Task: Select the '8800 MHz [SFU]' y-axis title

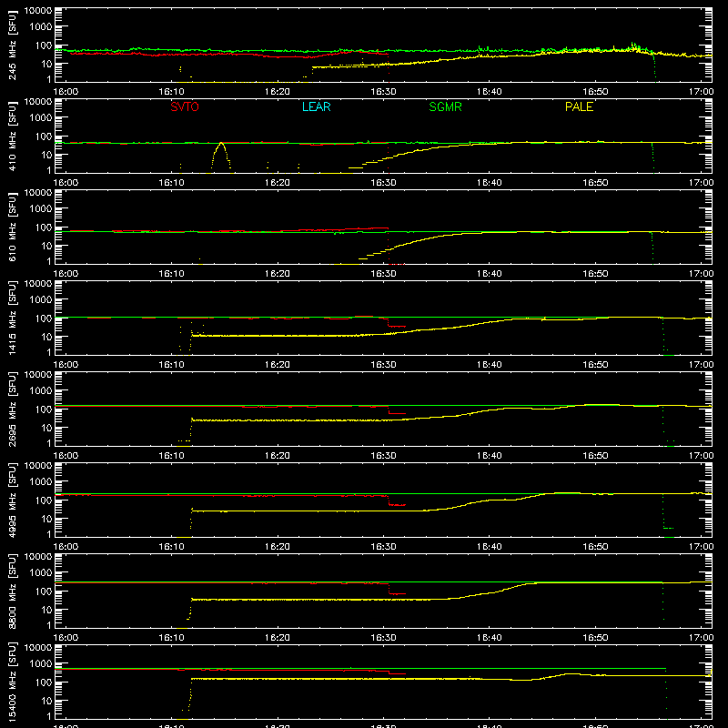Action: click(x=12, y=591)
